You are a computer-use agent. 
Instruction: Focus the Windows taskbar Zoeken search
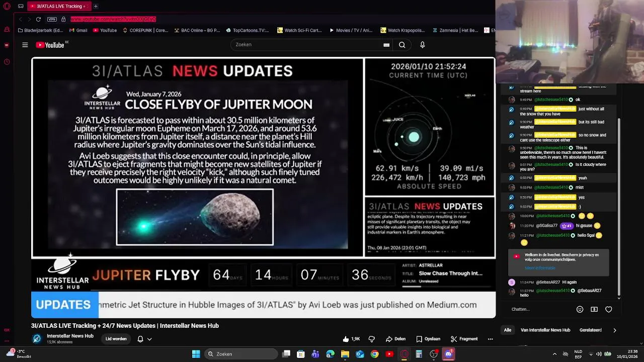coord(242,354)
